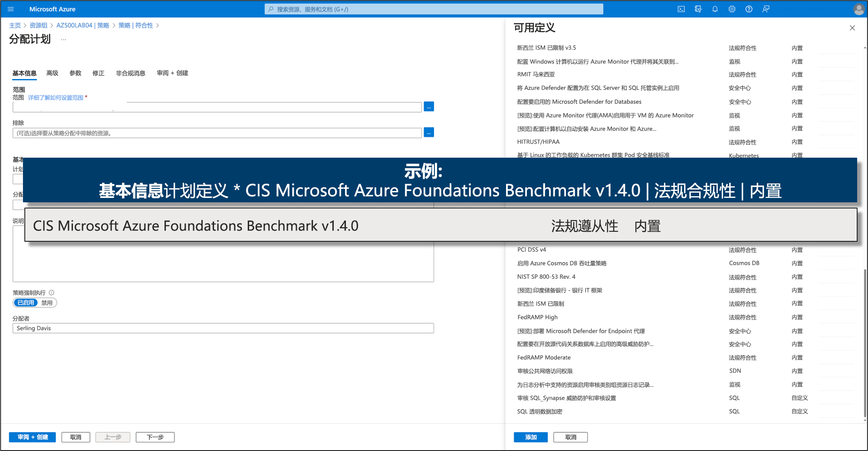Click 取消 in definitions panel
This screenshot has height=451, width=868.
click(x=571, y=437)
